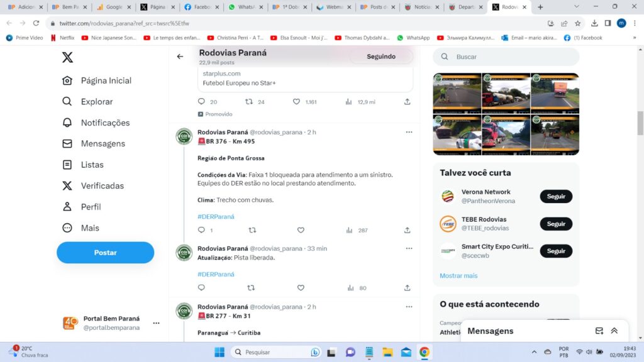Click the page vertical scrollbar
This screenshot has width=644, height=362.
640,123
